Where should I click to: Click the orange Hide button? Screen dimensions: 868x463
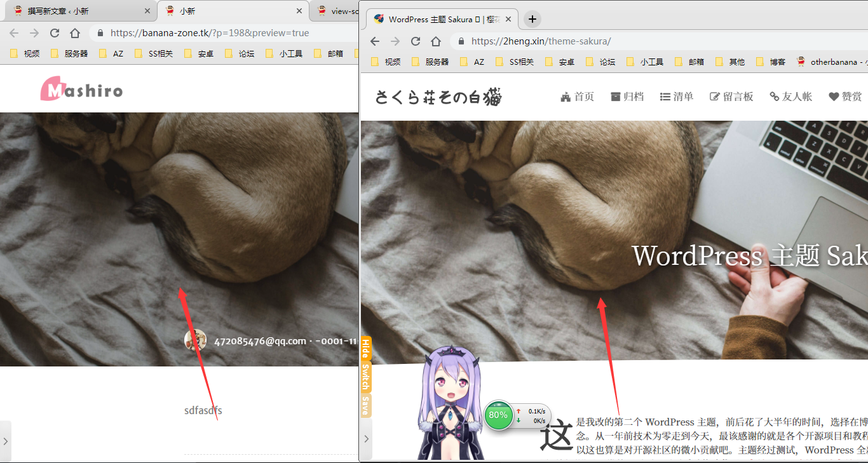coord(366,348)
